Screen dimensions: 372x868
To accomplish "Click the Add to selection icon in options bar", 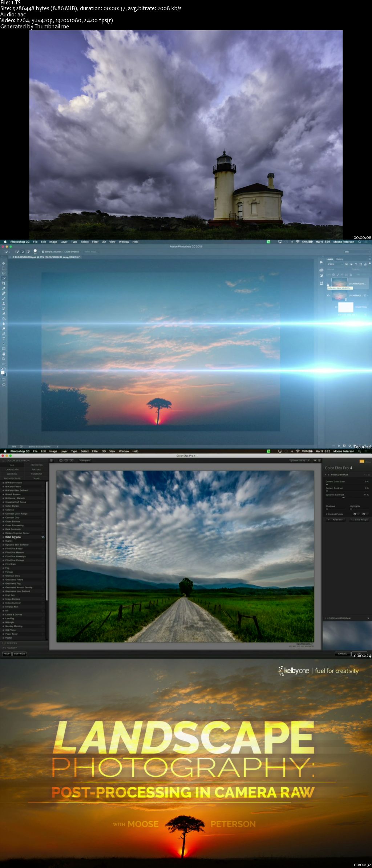I will click(23, 252).
